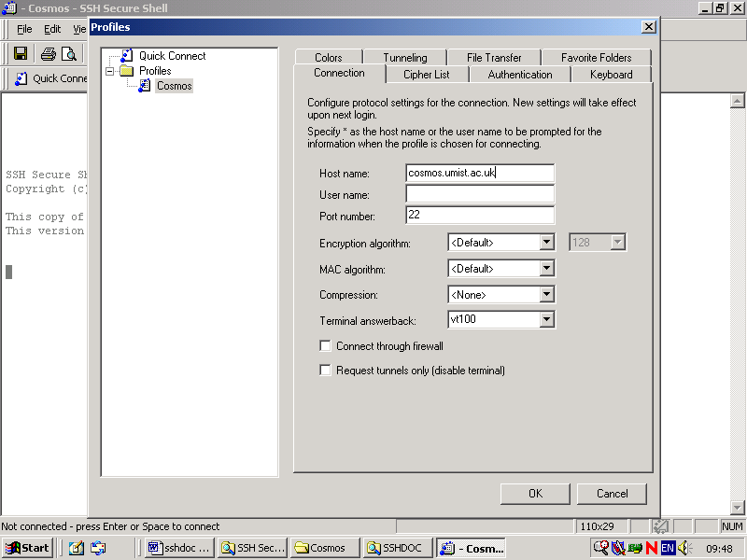Open sshdoc Word document from taskbar
Screen dimensions: 747x560
180,548
